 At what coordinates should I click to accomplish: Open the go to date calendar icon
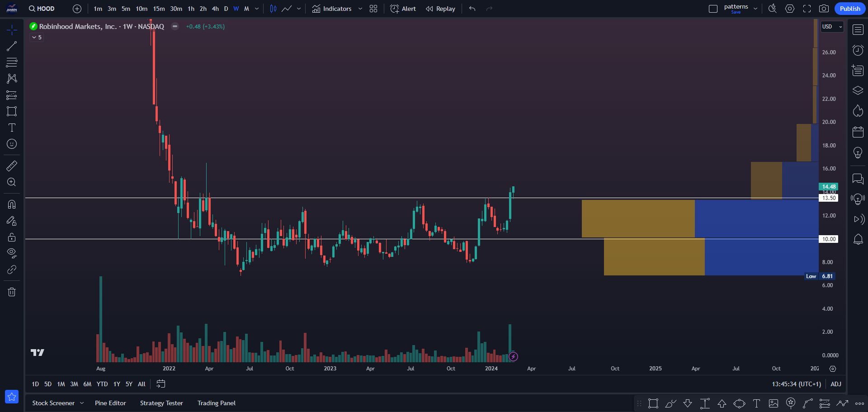pyautogui.click(x=161, y=384)
